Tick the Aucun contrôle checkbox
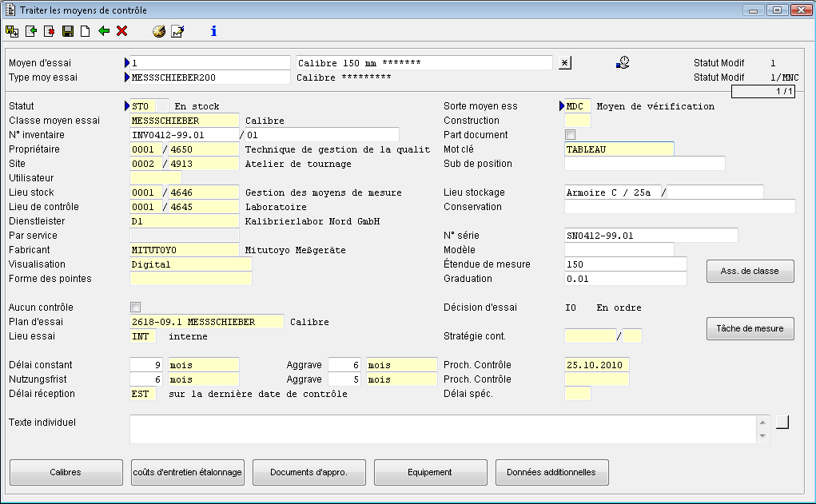Viewport: 816px width, 504px height. coord(135,308)
